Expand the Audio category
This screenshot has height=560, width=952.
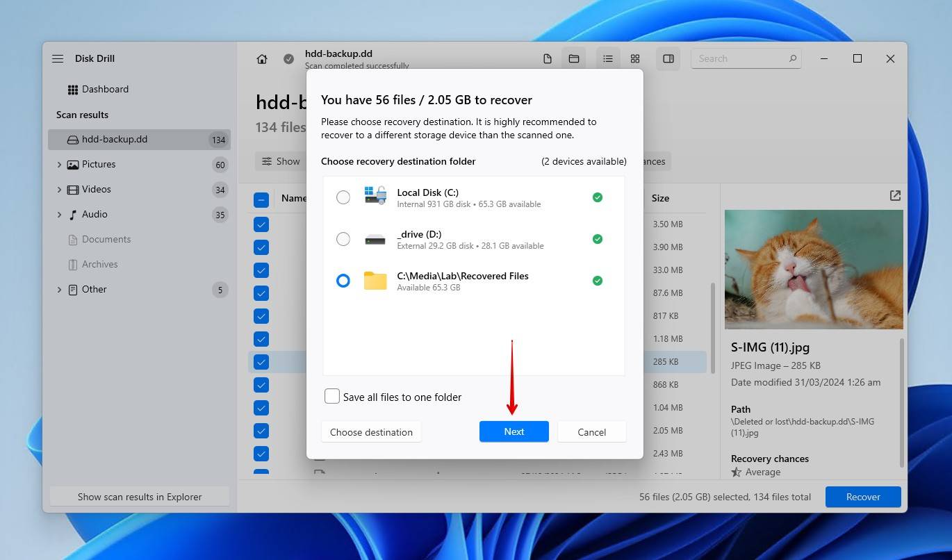pyautogui.click(x=59, y=215)
